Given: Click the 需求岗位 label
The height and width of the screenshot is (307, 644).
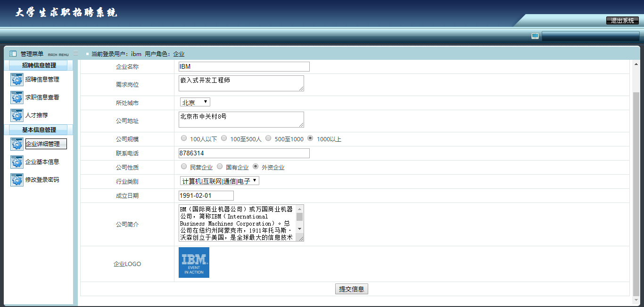Looking at the screenshot, I should (127, 85).
